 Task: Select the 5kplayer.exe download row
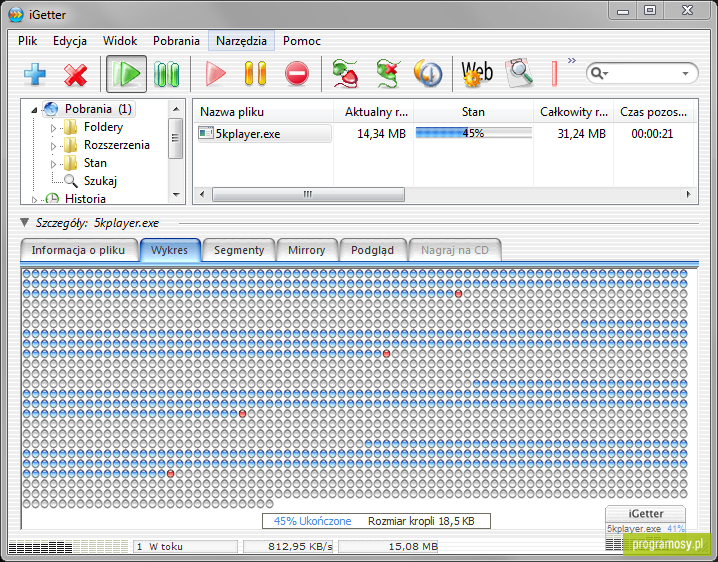pyautogui.click(x=265, y=134)
